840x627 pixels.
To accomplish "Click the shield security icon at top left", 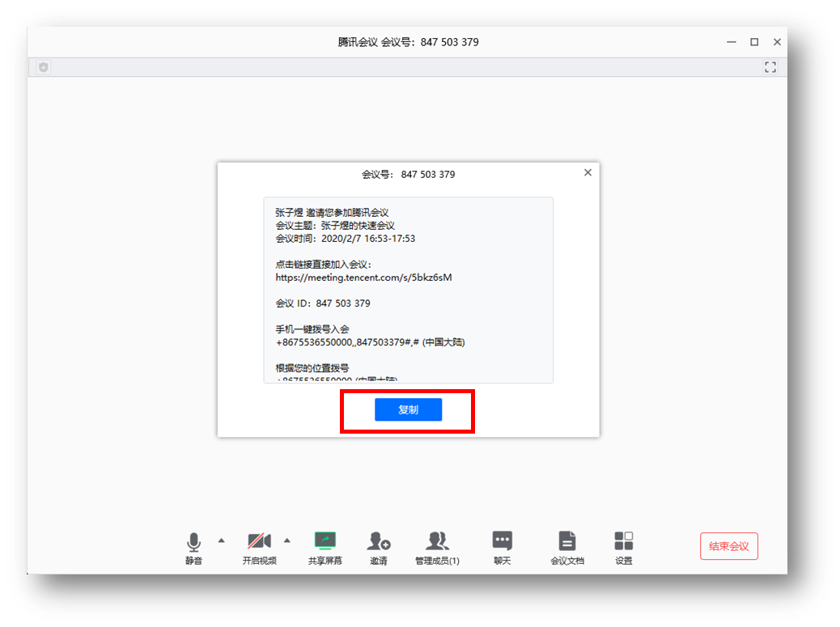I will (44, 67).
